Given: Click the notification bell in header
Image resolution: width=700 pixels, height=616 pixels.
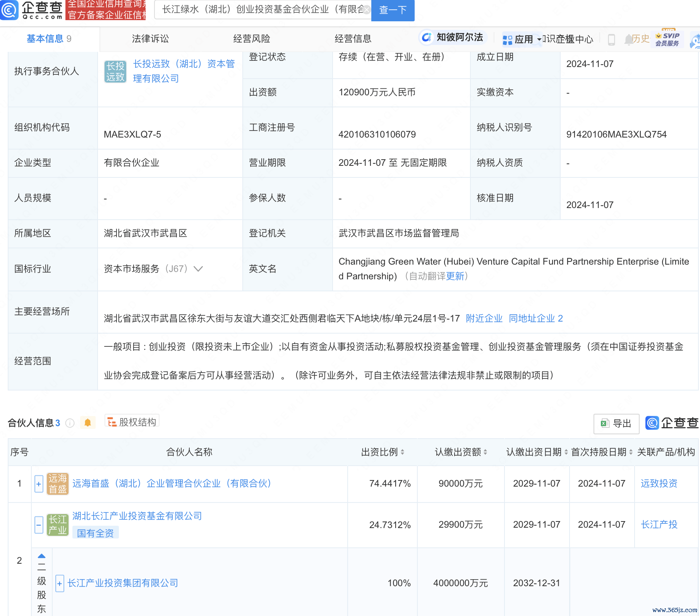Looking at the screenshot, I should (628, 40).
